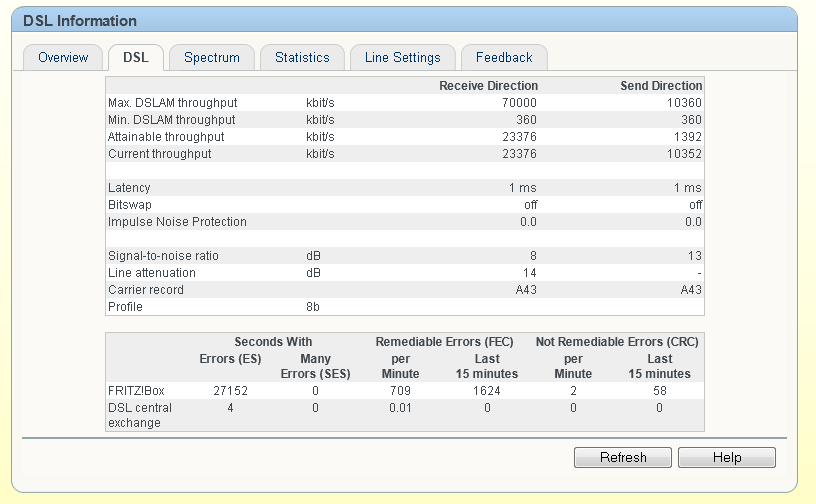Image resolution: width=816 pixels, height=504 pixels.
Task: Open the Spectrum tab
Action: [212, 58]
